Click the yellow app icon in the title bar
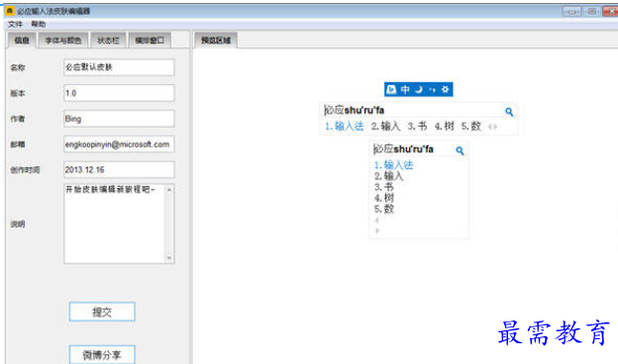This screenshot has height=364, width=618. (10, 11)
